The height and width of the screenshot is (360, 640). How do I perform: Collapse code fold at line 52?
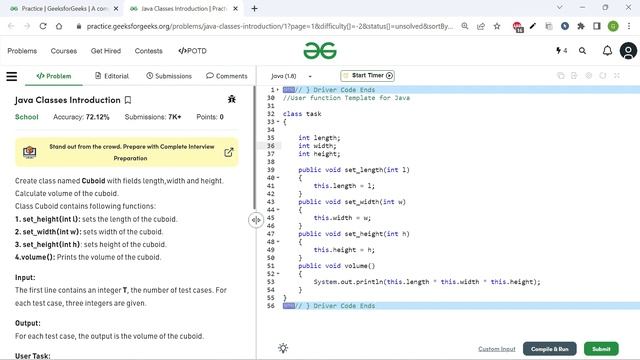pos(278,273)
